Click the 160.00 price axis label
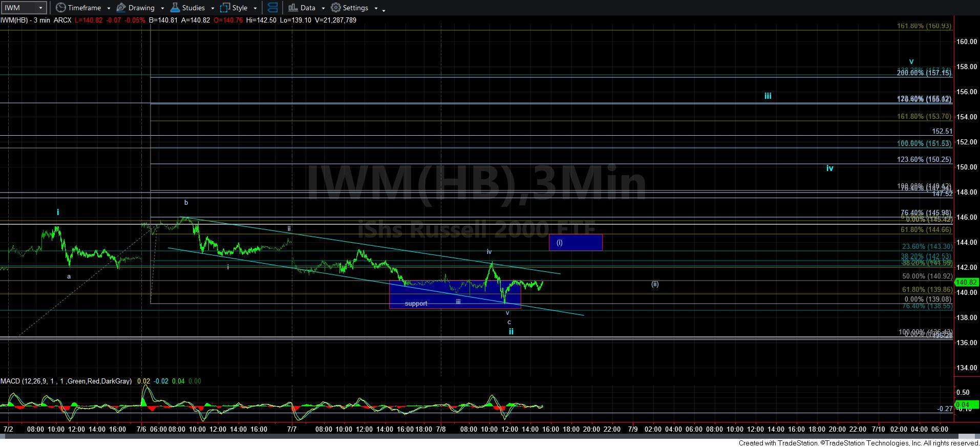Screen dimensions: 980x447 click(x=967, y=42)
